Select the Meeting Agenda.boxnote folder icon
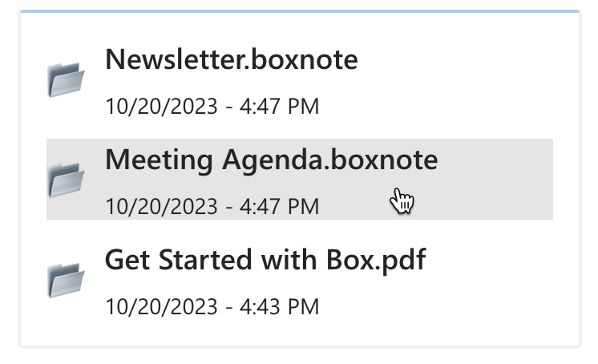 66,180
